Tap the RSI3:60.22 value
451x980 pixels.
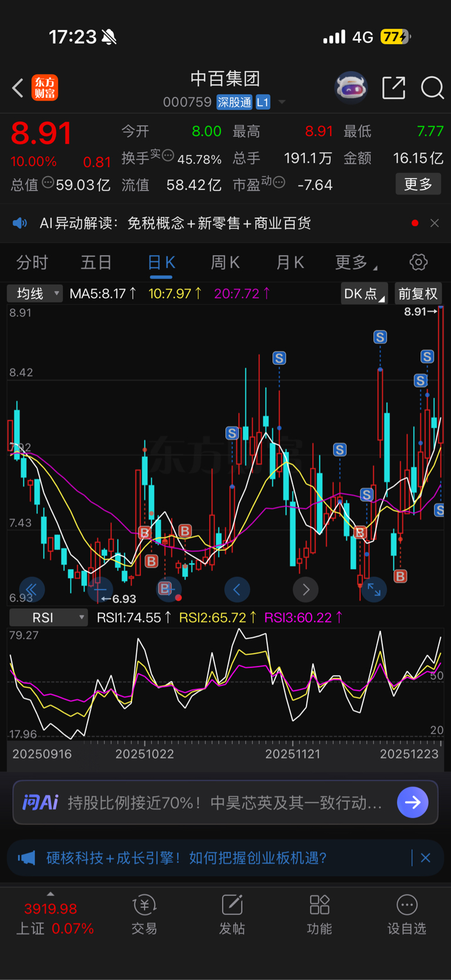pos(304,617)
